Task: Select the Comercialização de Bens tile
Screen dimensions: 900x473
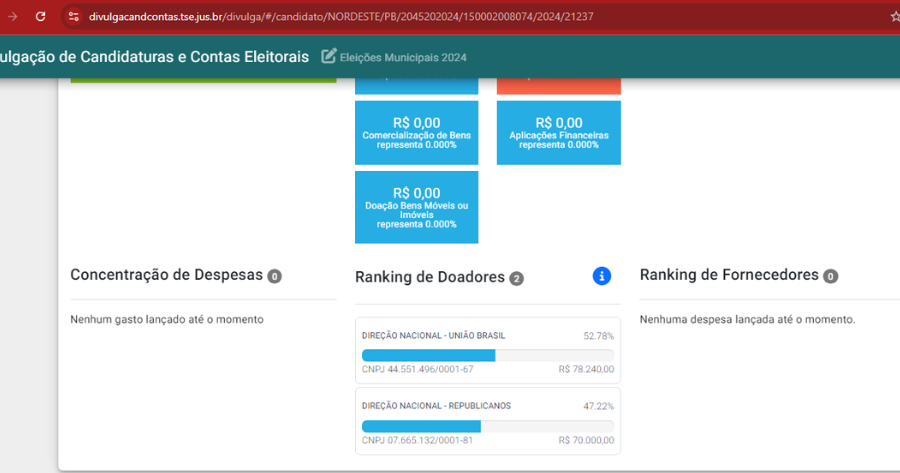Action: coord(416,133)
